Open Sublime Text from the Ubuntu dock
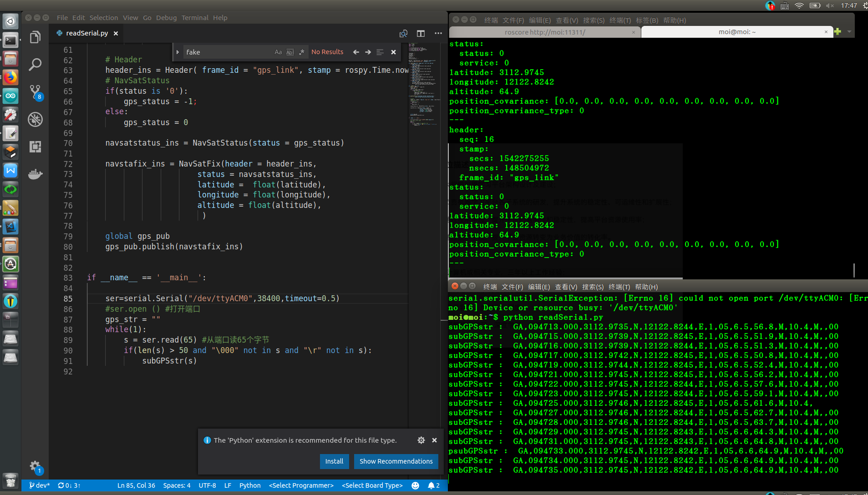 (10, 152)
